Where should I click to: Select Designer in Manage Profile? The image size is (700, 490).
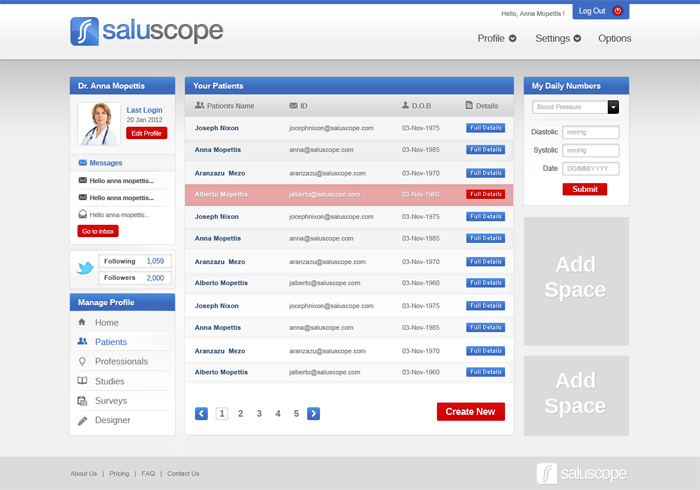pyautogui.click(x=113, y=420)
